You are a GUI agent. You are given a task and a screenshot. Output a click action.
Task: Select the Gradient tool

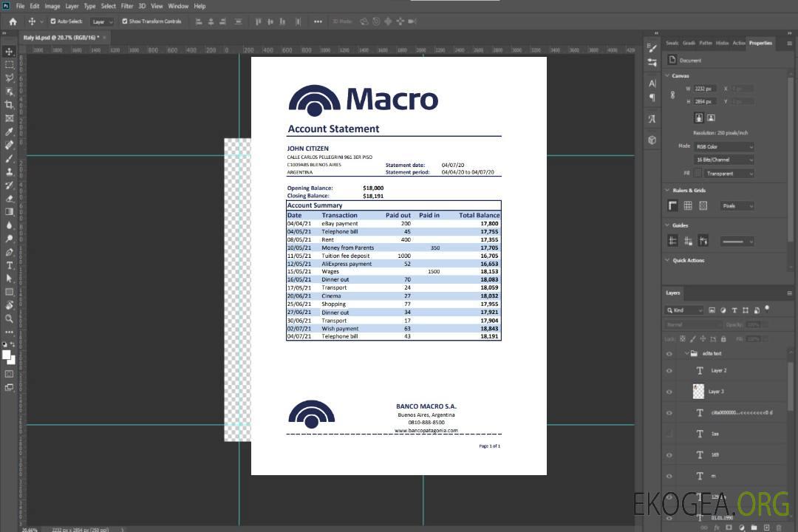(x=9, y=212)
